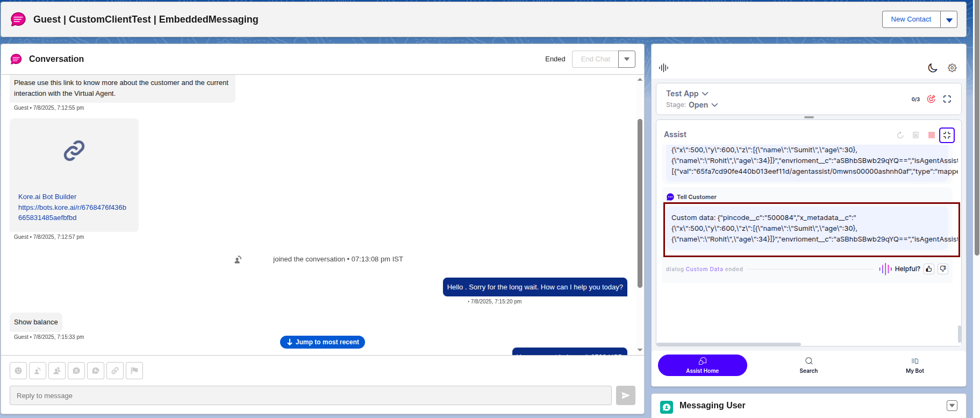Click the pink square stop button in Assist

(x=932, y=135)
